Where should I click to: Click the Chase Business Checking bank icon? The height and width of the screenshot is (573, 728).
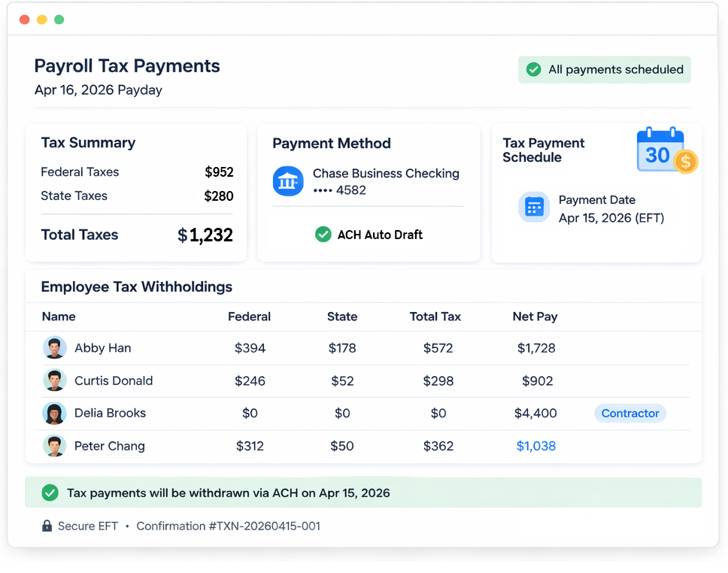click(x=288, y=180)
